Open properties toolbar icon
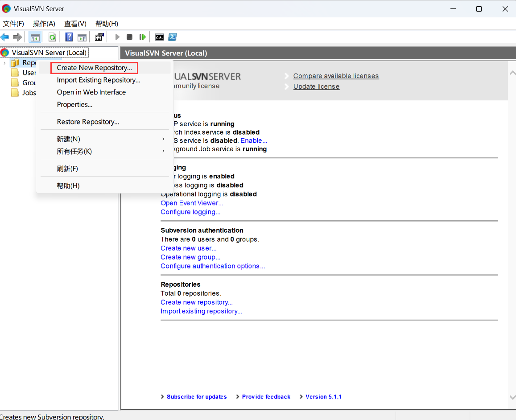Image resolution: width=516 pixels, height=420 pixels. (x=99, y=37)
